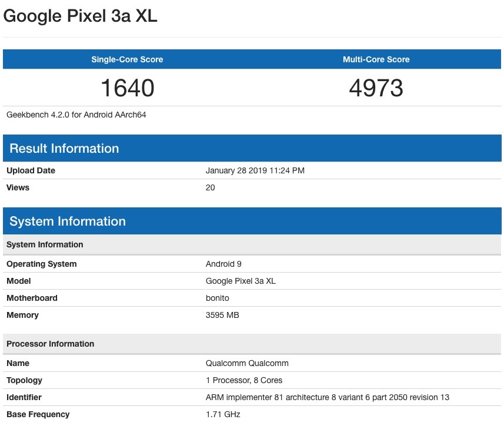Click the 'Topology' label
504x433 pixels.
25,380
